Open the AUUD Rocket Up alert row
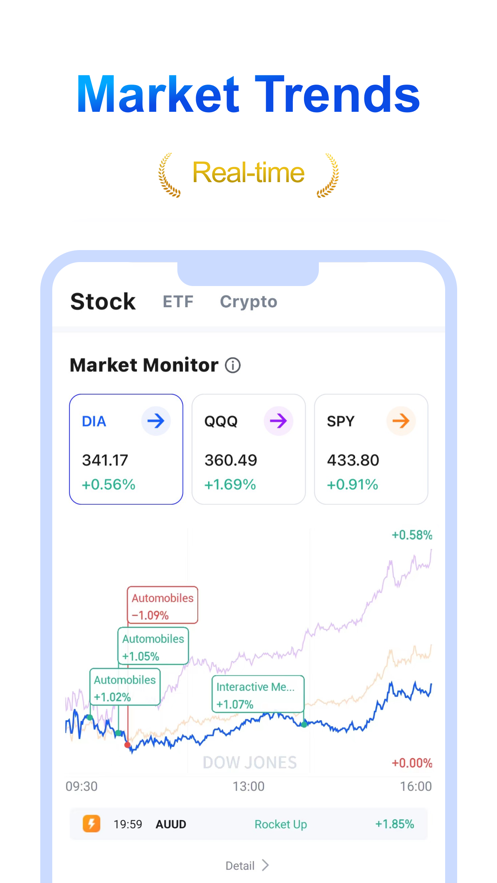This screenshot has height=883, width=497. coord(248,824)
